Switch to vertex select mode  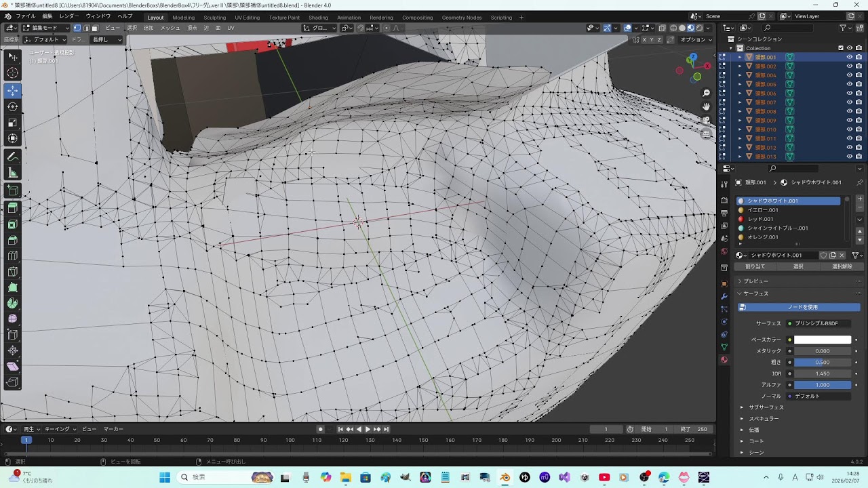pyautogui.click(x=77, y=28)
